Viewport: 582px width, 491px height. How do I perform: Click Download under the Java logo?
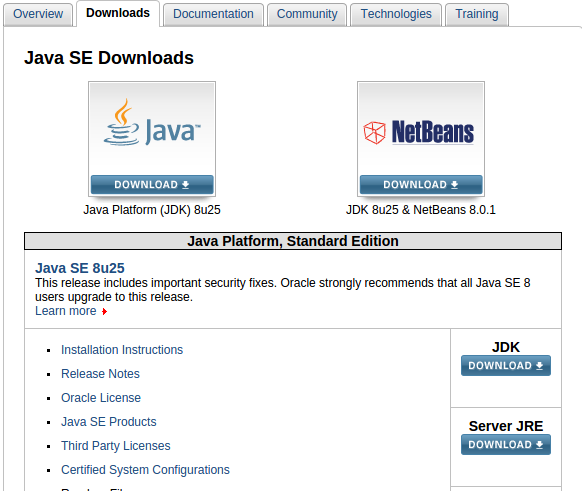[x=152, y=184]
